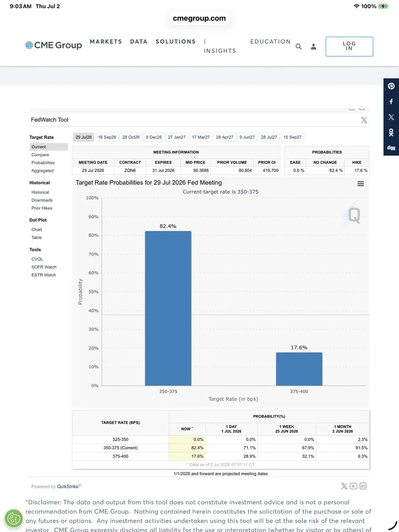399x532 pixels.
Task: Click the 82.4% blue chart bar
Action: pyautogui.click(x=168, y=308)
